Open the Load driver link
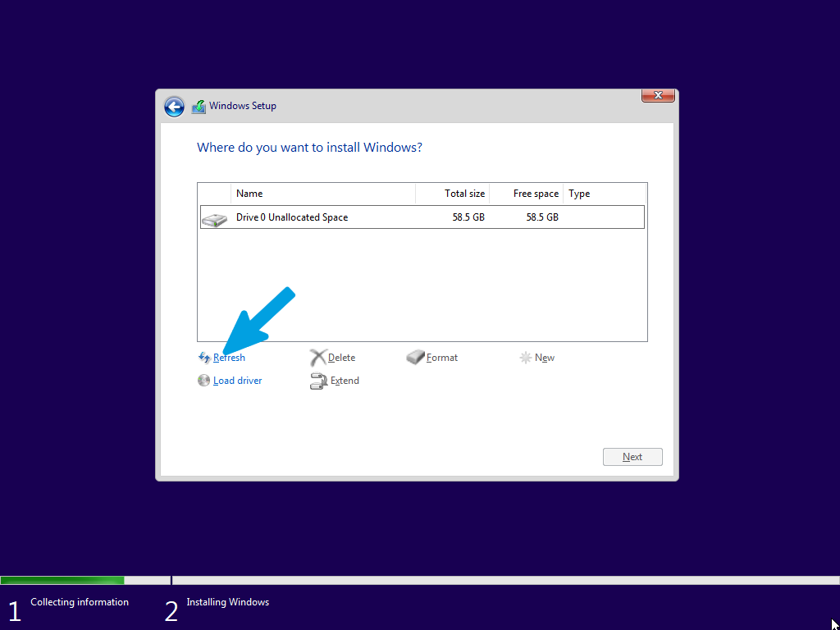Image resolution: width=840 pixels, height=630 pixels. (237, 381)
